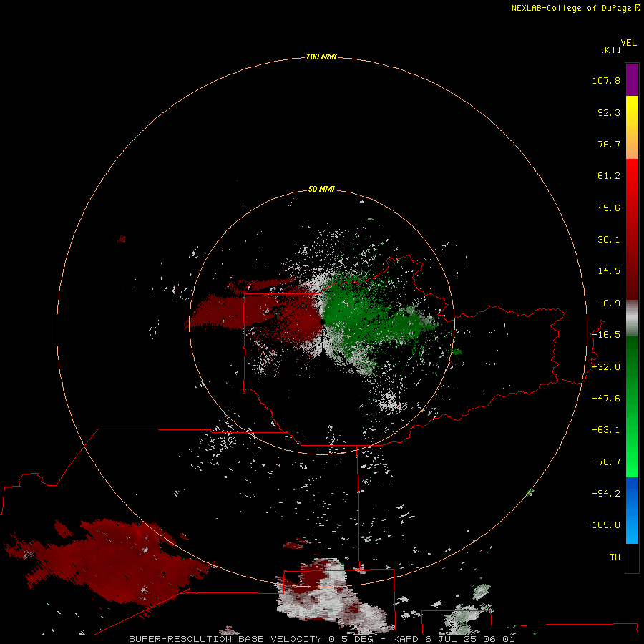Click the 14.5 velocity scale value

point(609,271)
